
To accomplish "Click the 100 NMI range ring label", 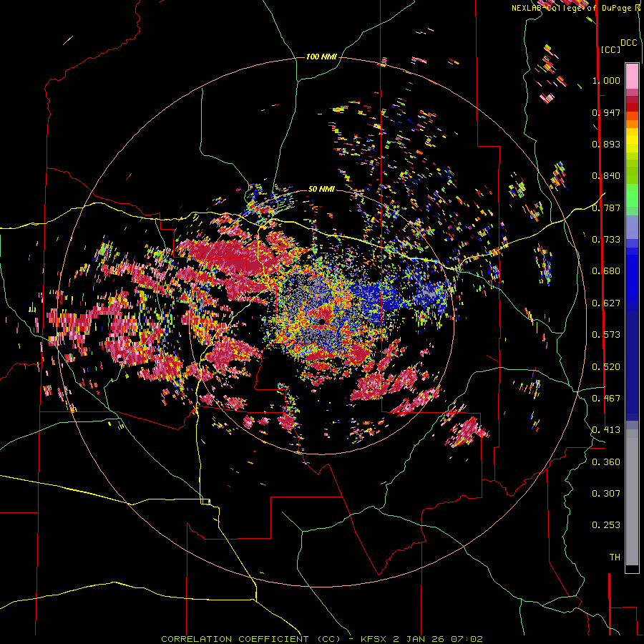I will 321,57.
